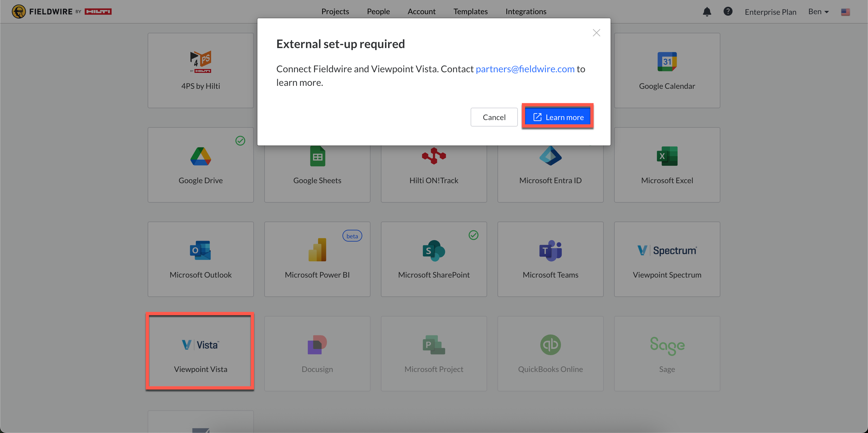Expand the Ben user dropdown menu
Image resolution: width=868 pixels, height=433 pixels.
(x=818, y=12)
